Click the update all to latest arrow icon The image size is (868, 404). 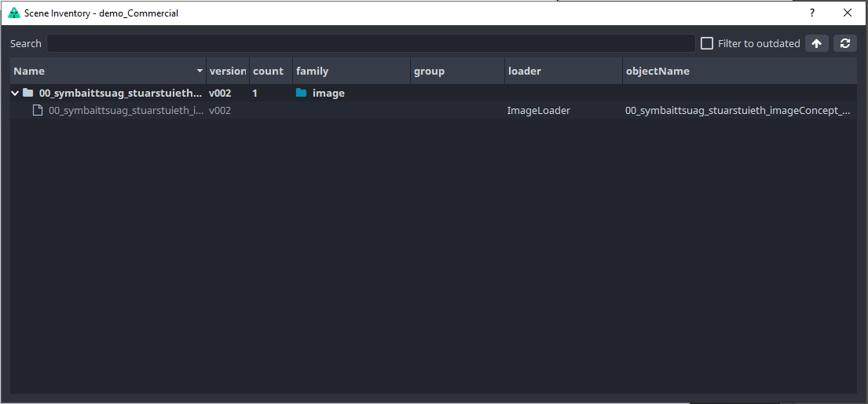pos(817,44)
